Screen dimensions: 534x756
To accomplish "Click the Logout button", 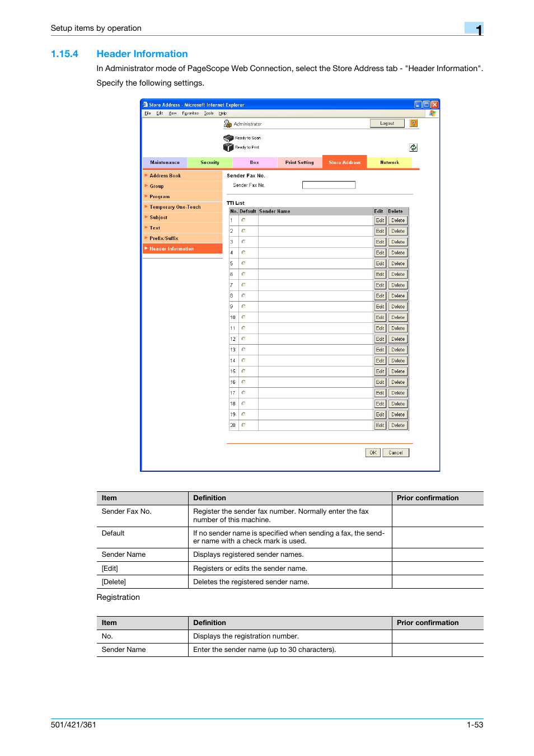I will 387,123.
